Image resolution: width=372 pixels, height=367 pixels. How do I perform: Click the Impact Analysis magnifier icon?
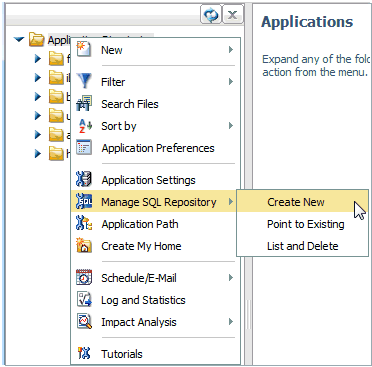coord(84,321)
